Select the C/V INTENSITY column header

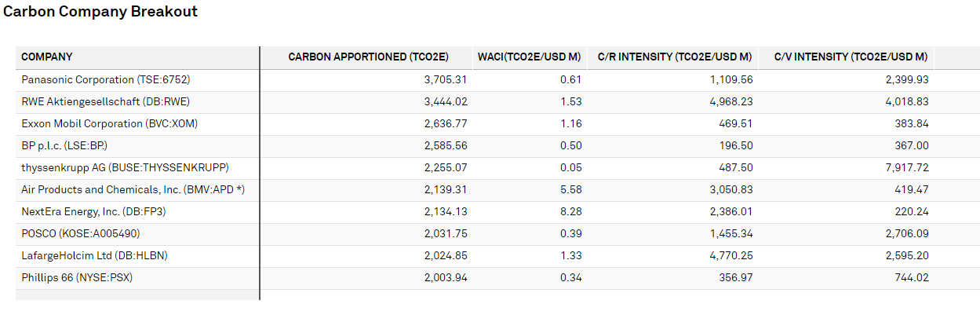pos(851,57)
